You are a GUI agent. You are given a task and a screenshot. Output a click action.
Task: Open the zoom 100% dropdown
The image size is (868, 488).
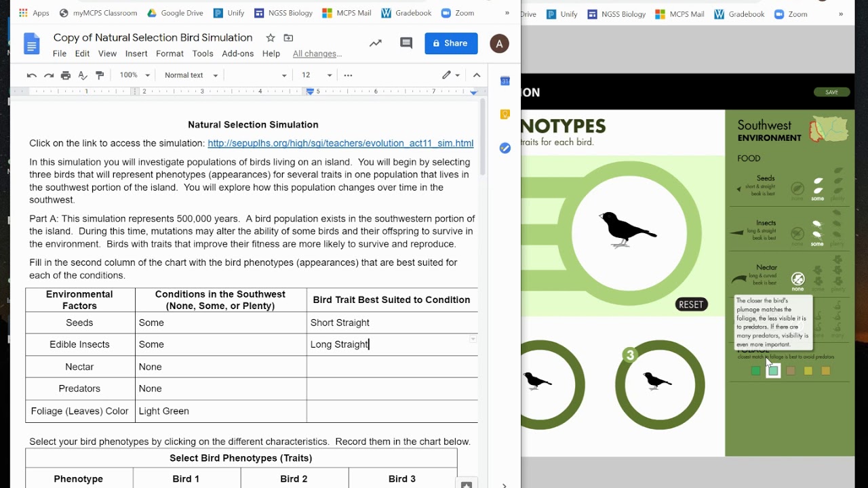pyautogui.click(x=134, y=75)
